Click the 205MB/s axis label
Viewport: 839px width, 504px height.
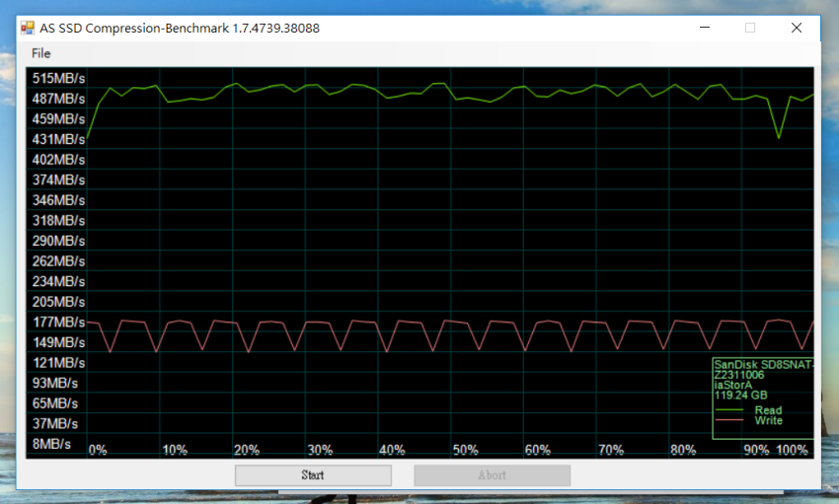(x=58, y=302)
